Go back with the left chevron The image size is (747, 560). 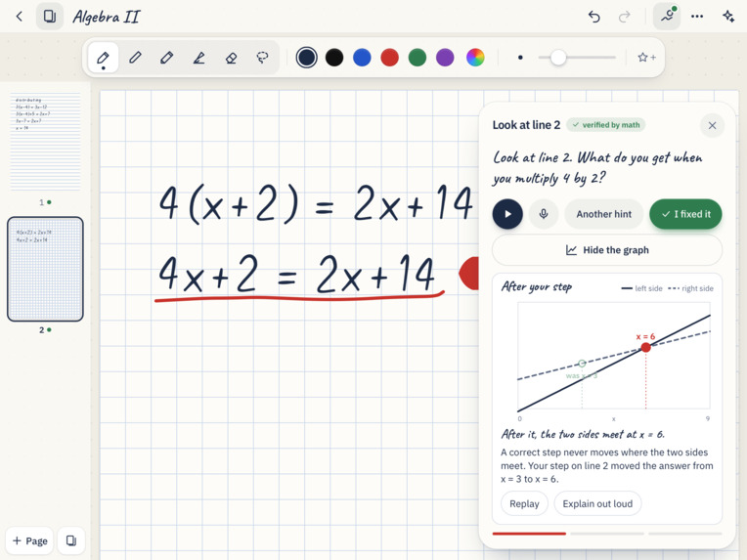point(19,17)
